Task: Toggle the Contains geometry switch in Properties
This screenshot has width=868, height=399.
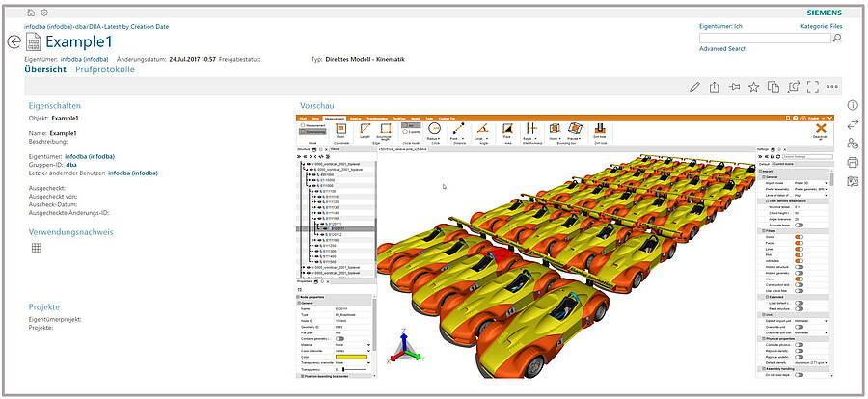Action: pyautogui.click(x=339, y=338)
